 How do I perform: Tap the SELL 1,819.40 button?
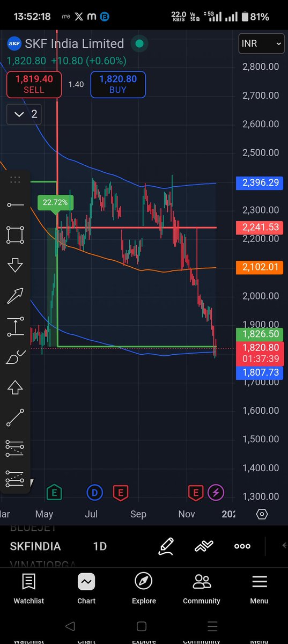click(34, 85)
